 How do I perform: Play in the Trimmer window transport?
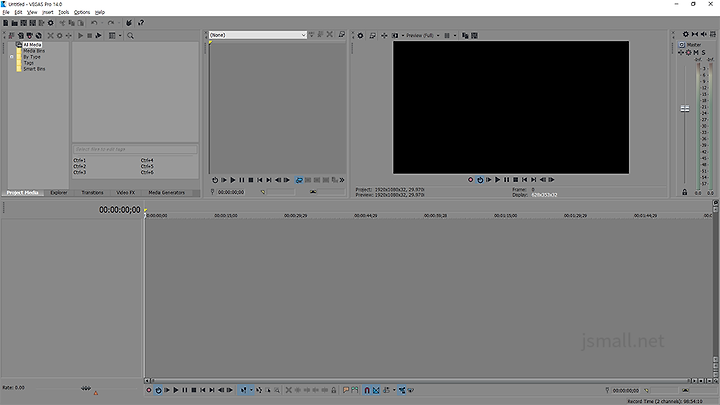point(233,180)
